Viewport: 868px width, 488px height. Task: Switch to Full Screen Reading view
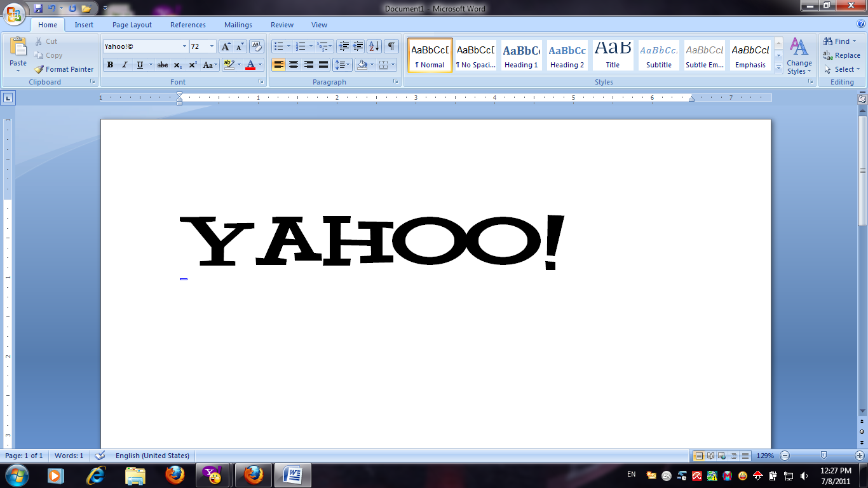pyautogui.click(x=710, y=456)
